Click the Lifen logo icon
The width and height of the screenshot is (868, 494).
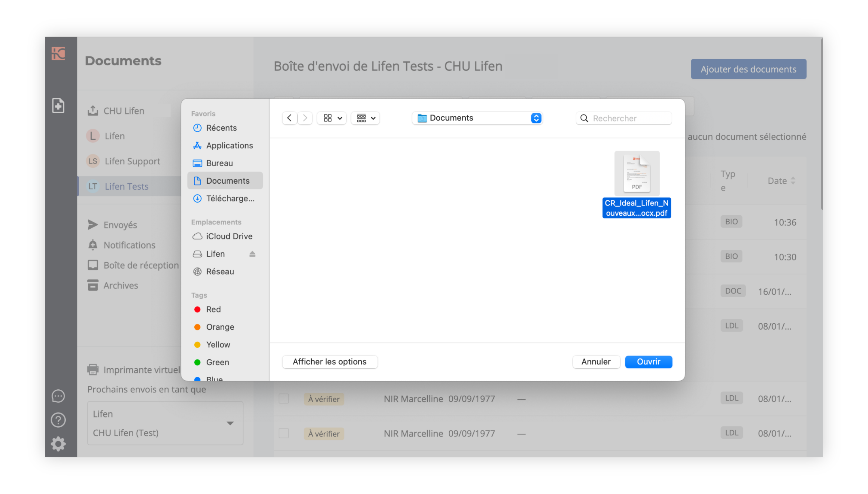coord(58,54)
